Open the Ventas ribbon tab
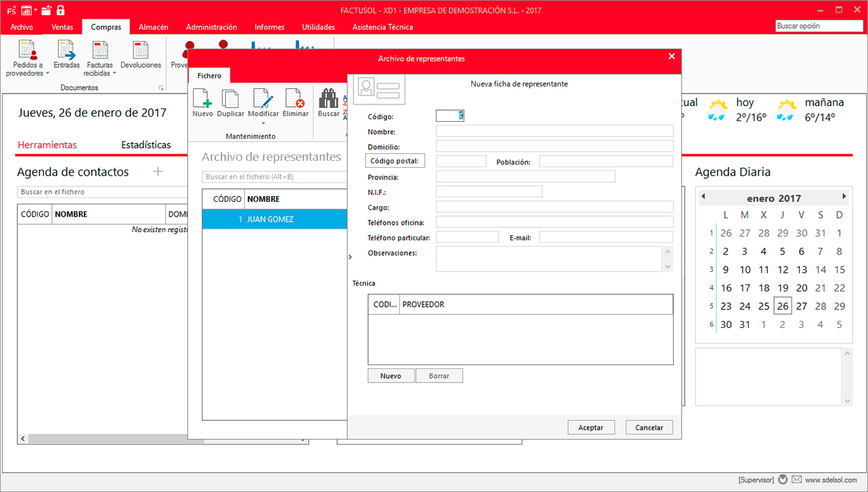 click(62, 27)
